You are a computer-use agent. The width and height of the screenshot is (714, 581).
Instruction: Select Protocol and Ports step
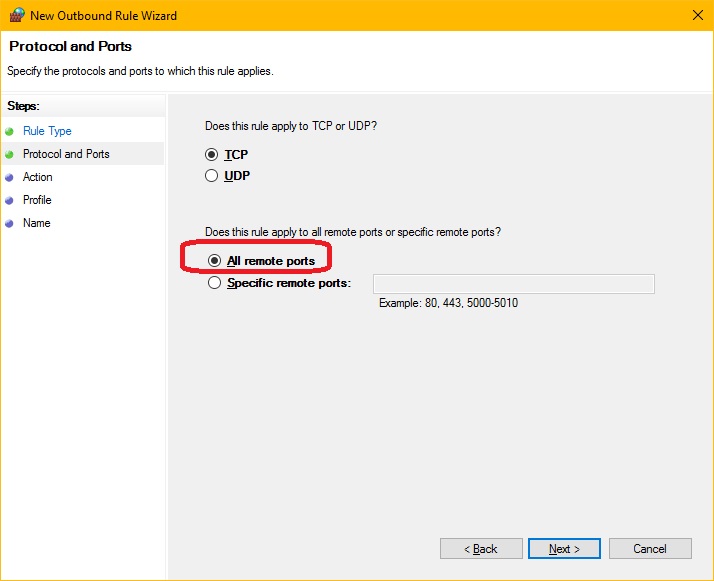pos(66,154)
